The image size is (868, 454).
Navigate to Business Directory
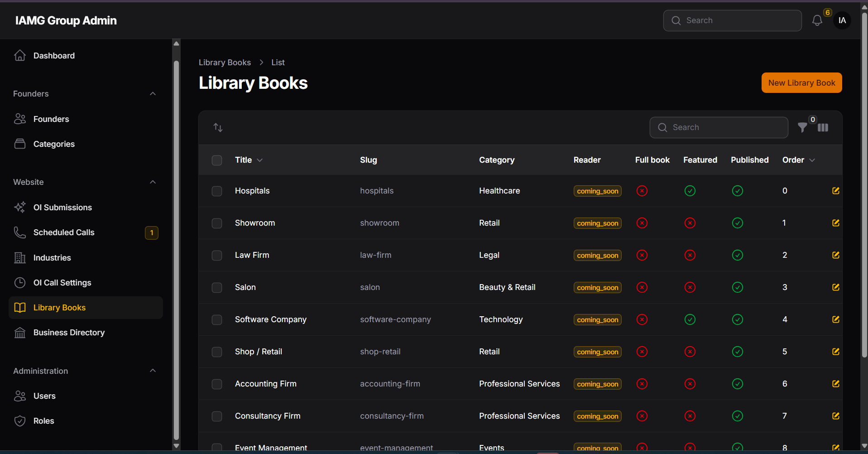[x=86, y=333]
